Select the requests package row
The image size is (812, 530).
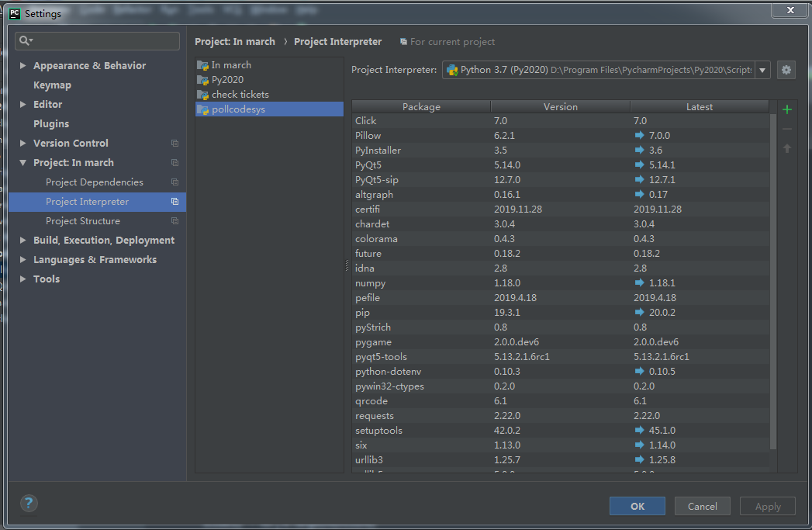[x=561, y=415]
